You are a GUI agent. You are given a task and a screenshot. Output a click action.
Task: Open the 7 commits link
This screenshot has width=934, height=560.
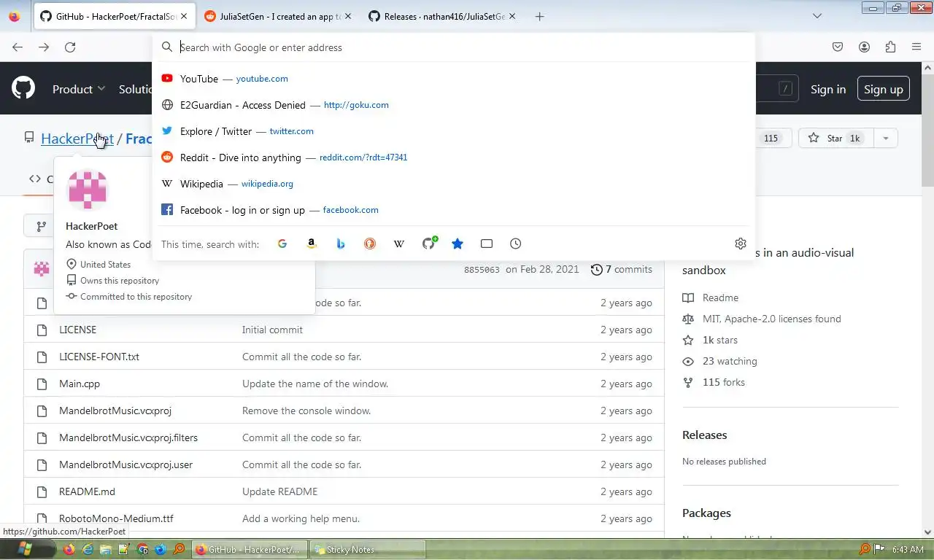(x=622, y=270)
